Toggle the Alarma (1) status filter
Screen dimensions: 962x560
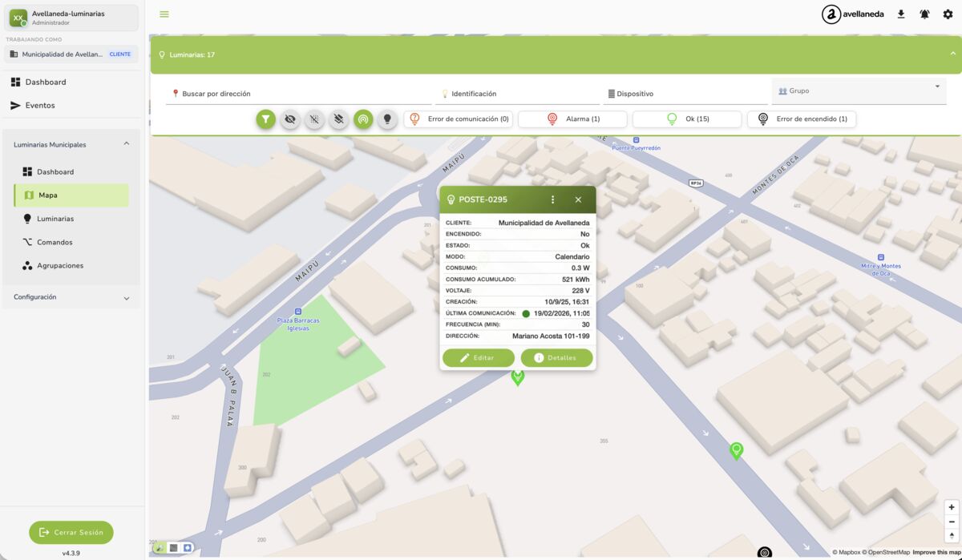572,119
